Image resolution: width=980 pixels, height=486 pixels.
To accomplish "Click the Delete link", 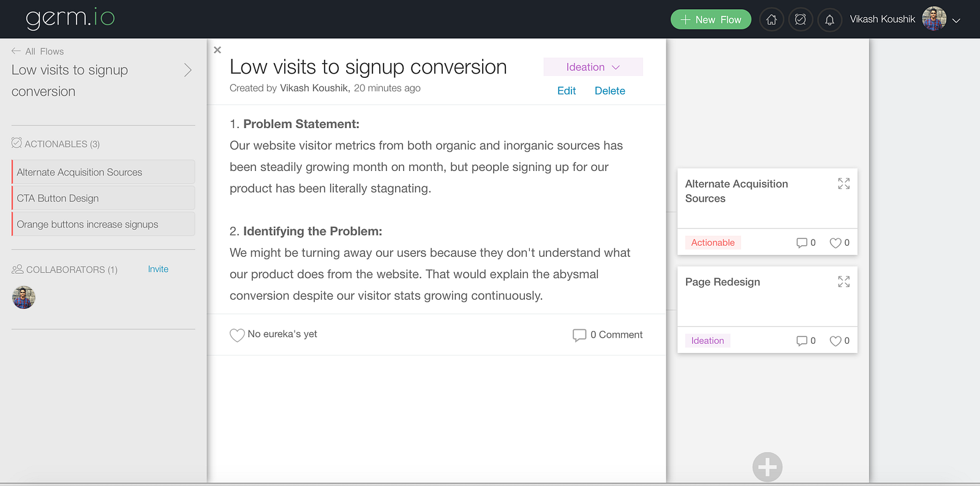I will pyautogui.click(x=609, y=91).
